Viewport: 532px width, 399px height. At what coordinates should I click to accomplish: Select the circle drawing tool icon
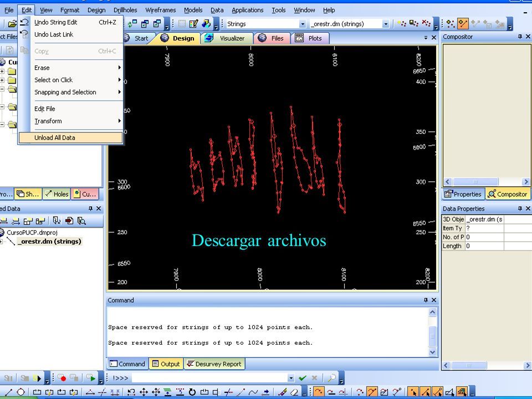click(x=21, y=392)
